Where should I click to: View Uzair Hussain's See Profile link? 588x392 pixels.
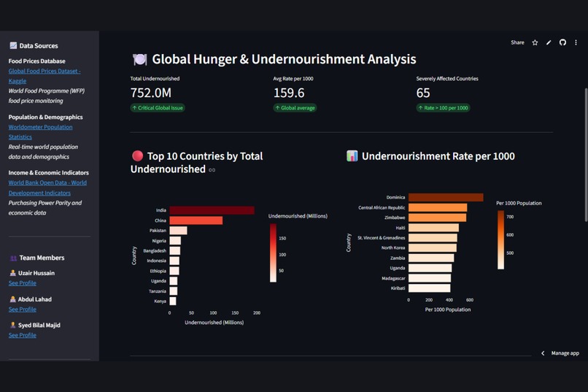pos(23,283)
